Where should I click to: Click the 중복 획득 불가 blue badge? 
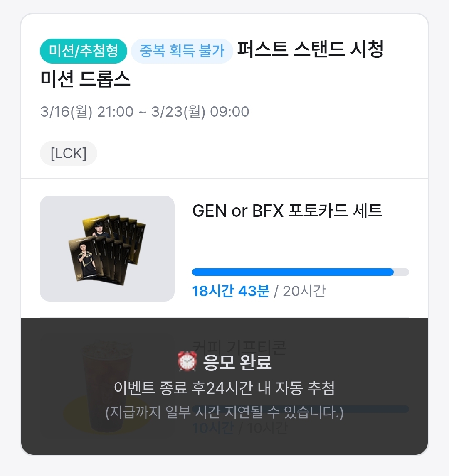point(182,52)
